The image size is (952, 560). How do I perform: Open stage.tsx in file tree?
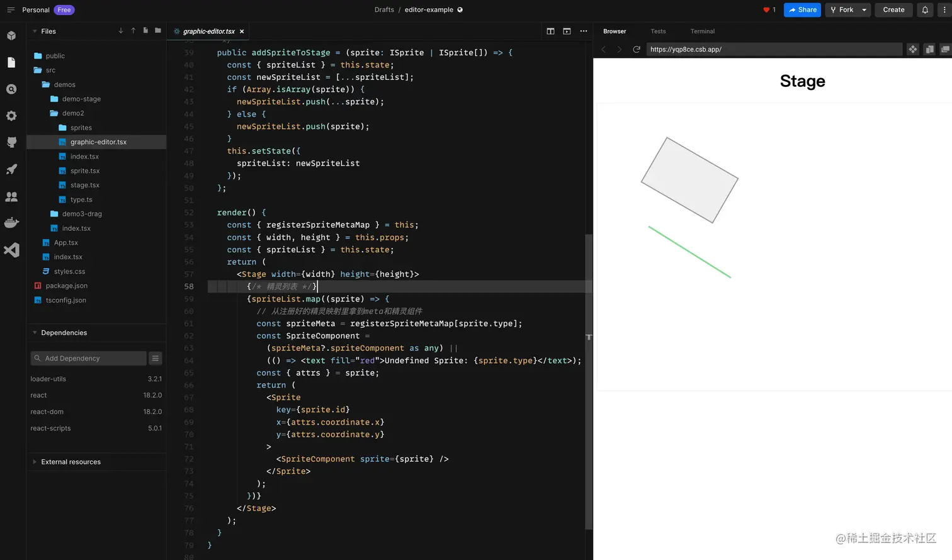pos(96,185)
